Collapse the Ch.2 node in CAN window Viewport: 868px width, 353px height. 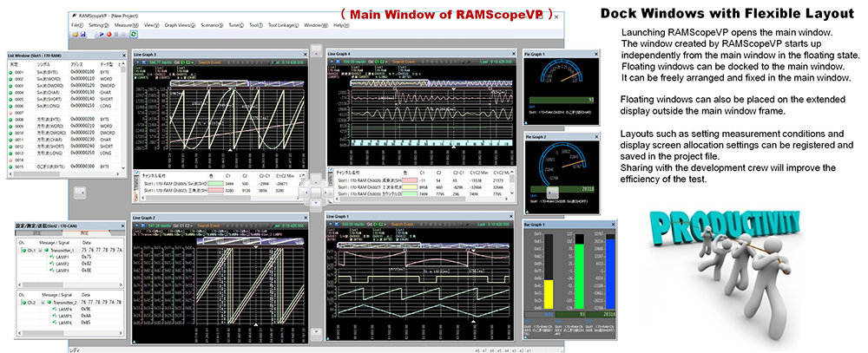(x=22, y=303)
